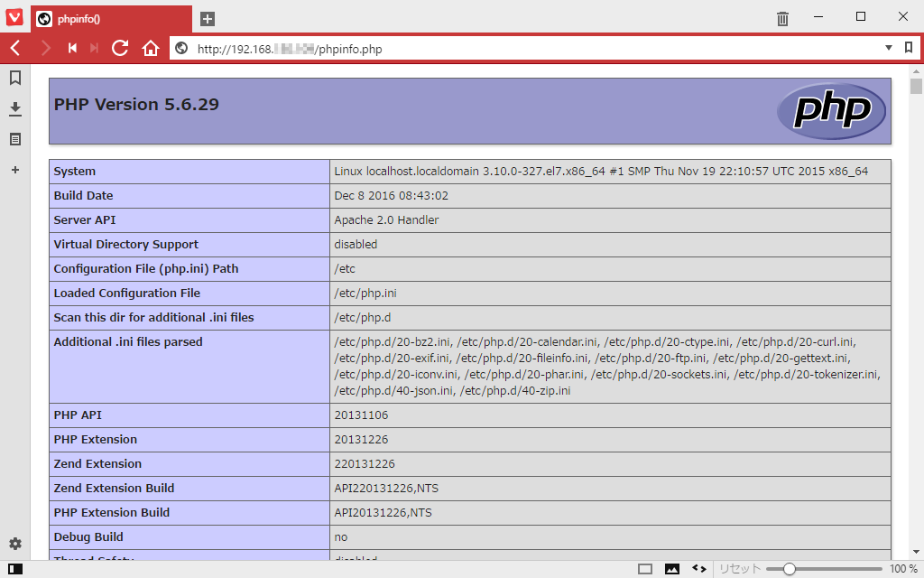Screen dimensions: 924x578
Task: Expand address bar history dropdown
Action: click(889, 48)
